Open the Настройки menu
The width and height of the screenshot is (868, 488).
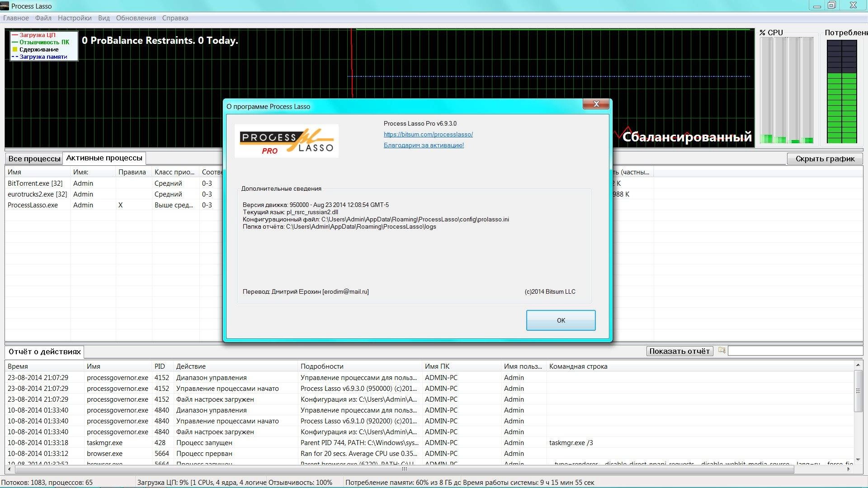point(75,18)
